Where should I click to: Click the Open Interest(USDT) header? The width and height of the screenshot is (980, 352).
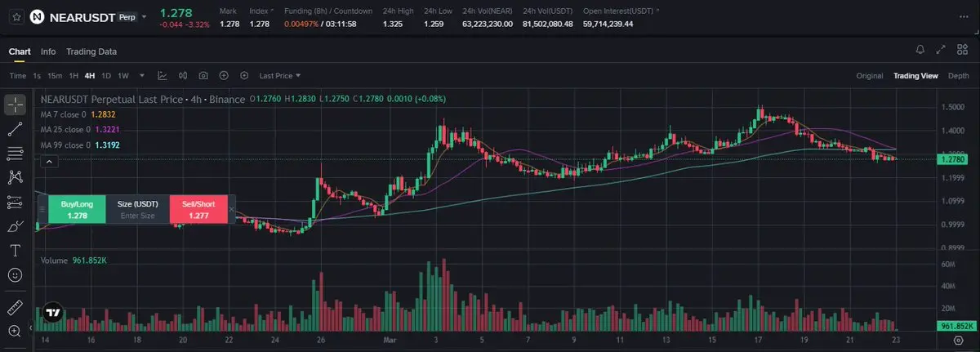click(620, 11)
